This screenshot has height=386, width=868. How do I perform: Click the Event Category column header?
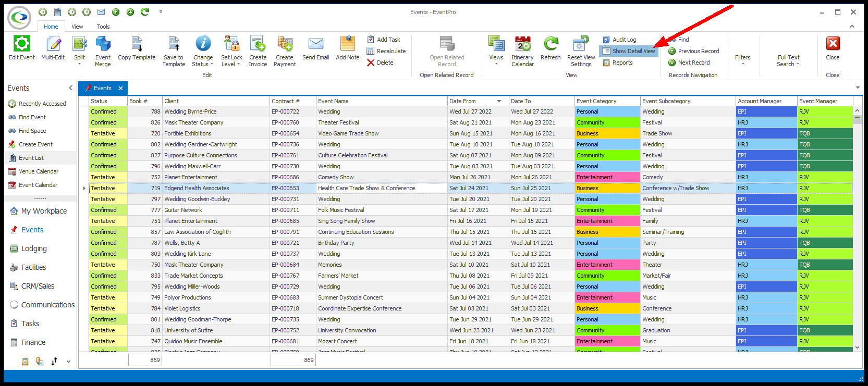coord(607,101)
